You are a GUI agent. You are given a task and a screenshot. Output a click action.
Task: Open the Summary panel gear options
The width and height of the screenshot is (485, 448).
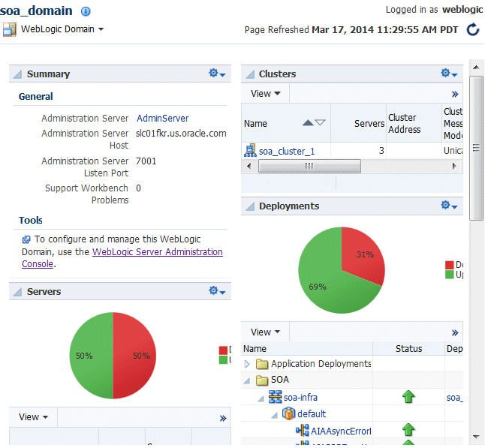point(217,74)
